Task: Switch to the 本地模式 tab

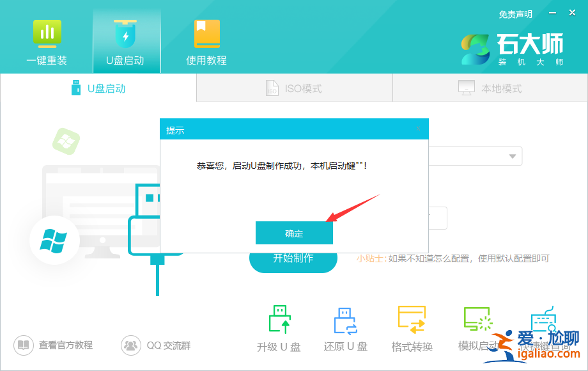Action: (489, 88)
